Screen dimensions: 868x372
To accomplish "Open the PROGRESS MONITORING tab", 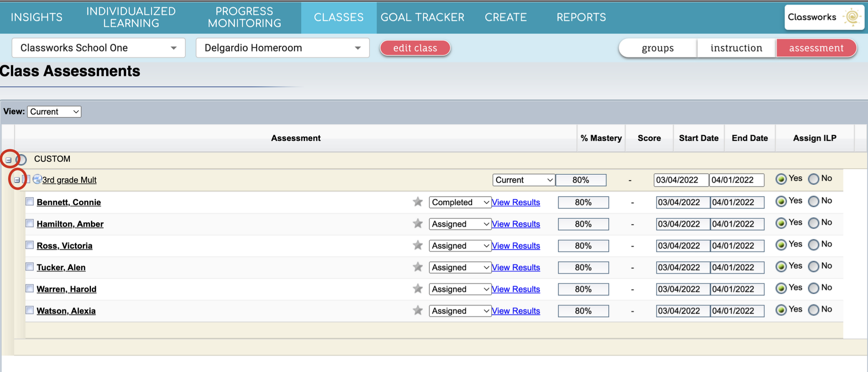I will [x=244, y=17].
